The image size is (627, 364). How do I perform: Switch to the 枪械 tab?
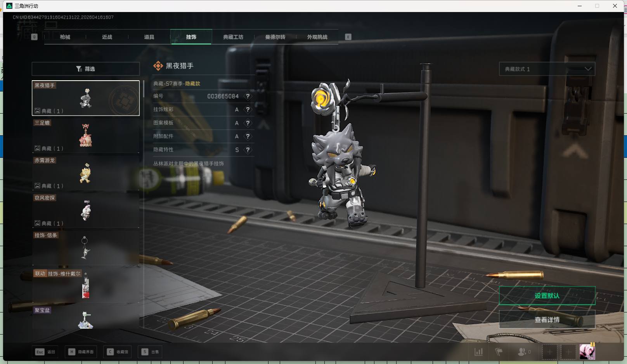coord(65,37)
